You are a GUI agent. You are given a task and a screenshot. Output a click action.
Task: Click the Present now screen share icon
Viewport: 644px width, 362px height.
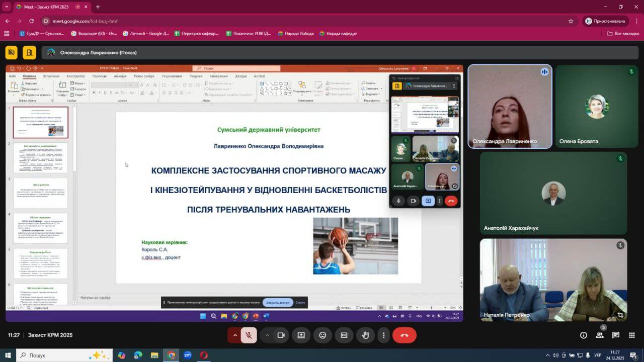coord(301,335)
